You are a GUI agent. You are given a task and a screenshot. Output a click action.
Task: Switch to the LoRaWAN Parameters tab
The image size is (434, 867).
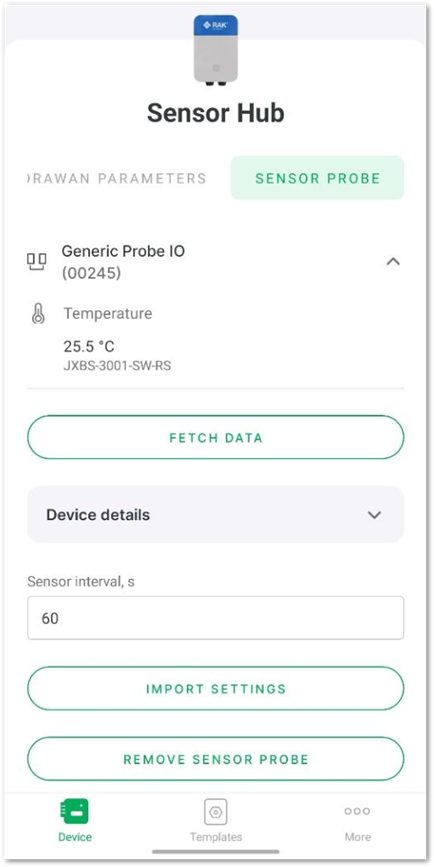point(117,179)
